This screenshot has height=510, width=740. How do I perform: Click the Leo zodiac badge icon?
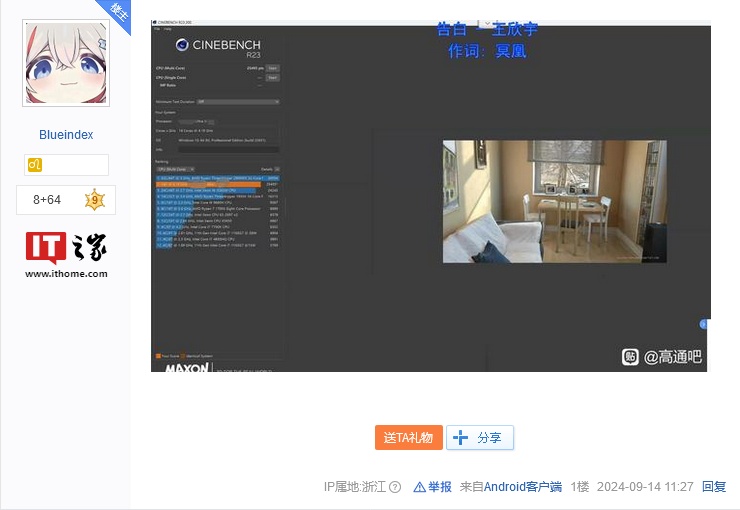(x=35, y=165)
